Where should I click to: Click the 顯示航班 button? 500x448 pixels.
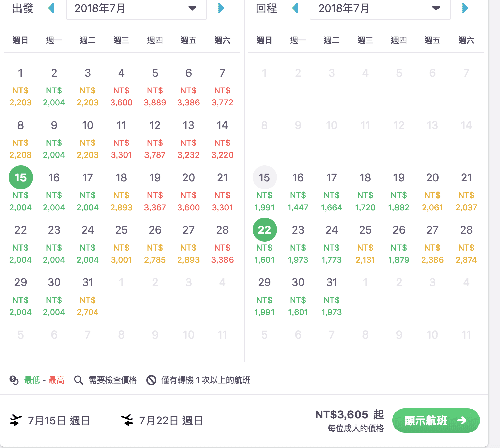436,420
